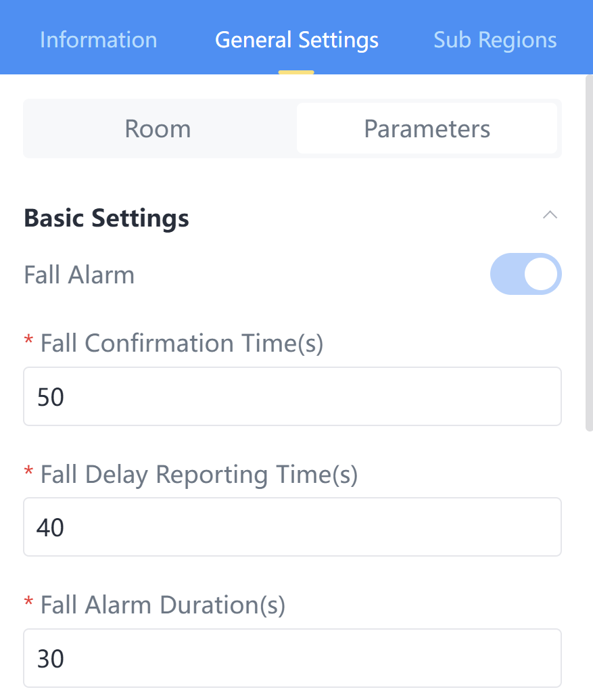Screen dimensions: 593x700
Task: Click the Fall Alarm label text
Action: (79, 275)
